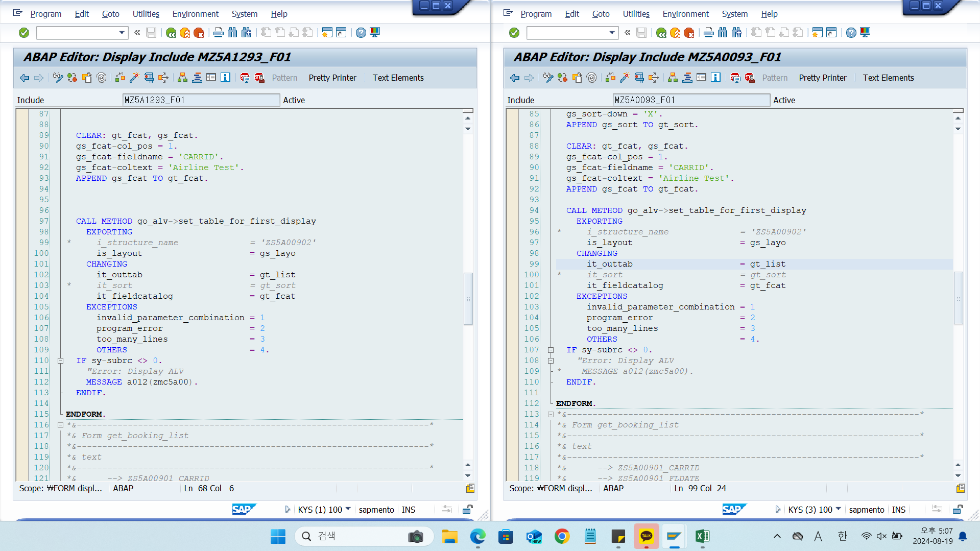Toggle the Korean/English IME indicator in the system tray
The width and height of the screenshot is (980, 551).
(x=842, y=536)
